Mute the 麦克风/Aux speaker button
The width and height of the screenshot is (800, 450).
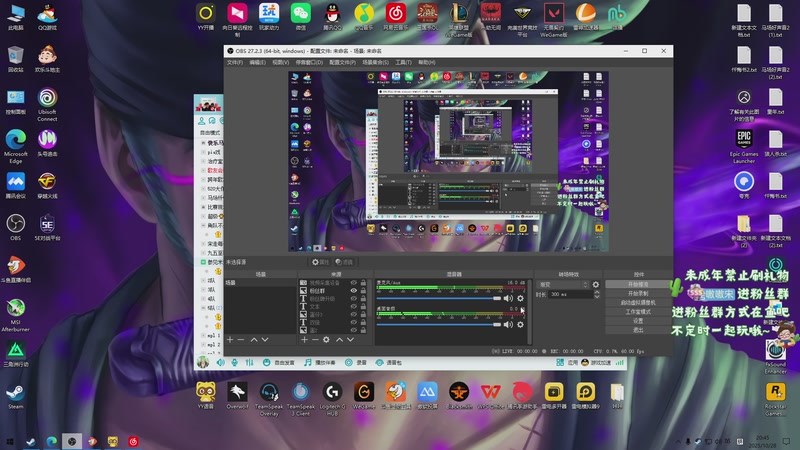coord(508,298)
